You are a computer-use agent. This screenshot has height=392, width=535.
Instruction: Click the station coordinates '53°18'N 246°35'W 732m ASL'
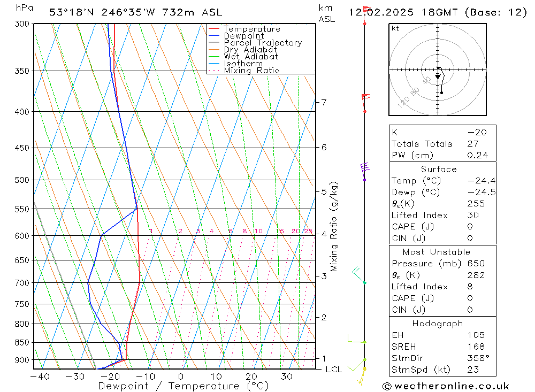pos(135,12)
